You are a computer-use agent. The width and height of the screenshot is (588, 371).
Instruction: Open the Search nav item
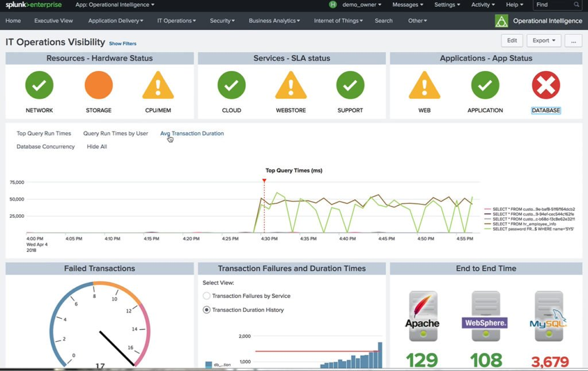coord(384,21)
